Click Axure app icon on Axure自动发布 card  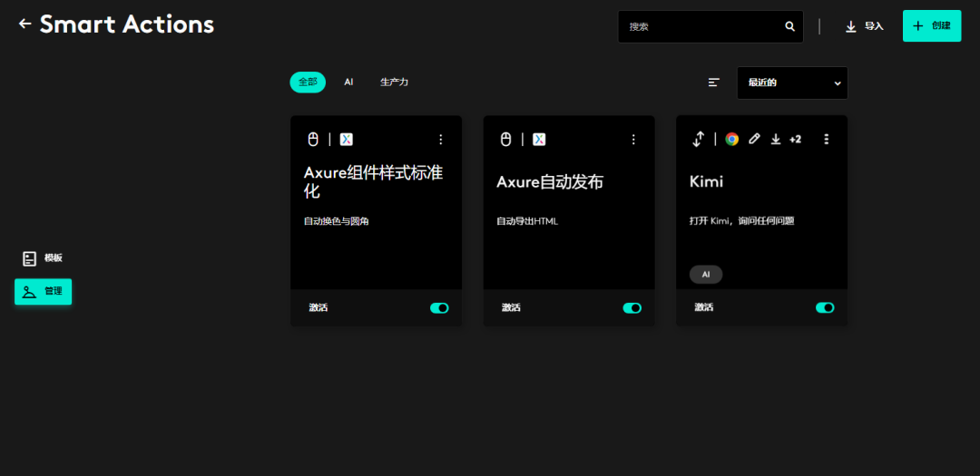click(x=539, y=140)
